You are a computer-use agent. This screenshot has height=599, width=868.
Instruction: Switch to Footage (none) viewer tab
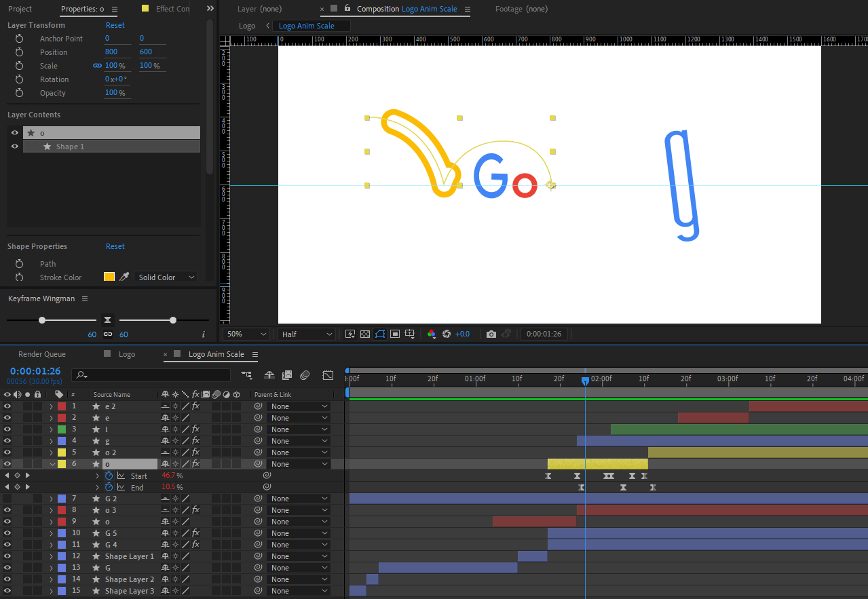pyautogui.click(x=521, y=9)
